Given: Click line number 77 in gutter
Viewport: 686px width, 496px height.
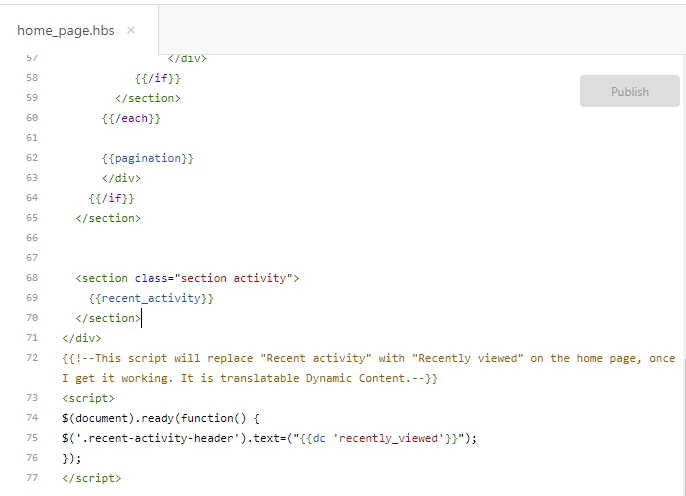Looking at the screenshot, I should [32, 478].
